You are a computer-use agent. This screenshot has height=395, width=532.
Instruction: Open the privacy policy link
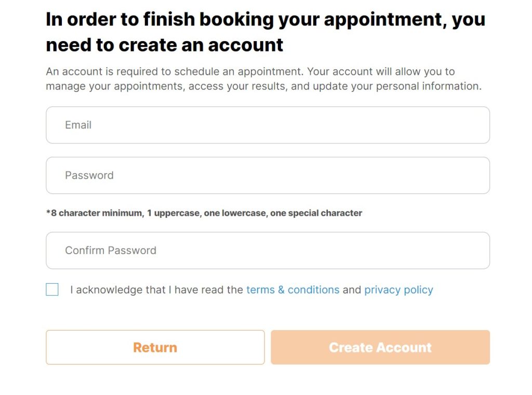(398, 289)
